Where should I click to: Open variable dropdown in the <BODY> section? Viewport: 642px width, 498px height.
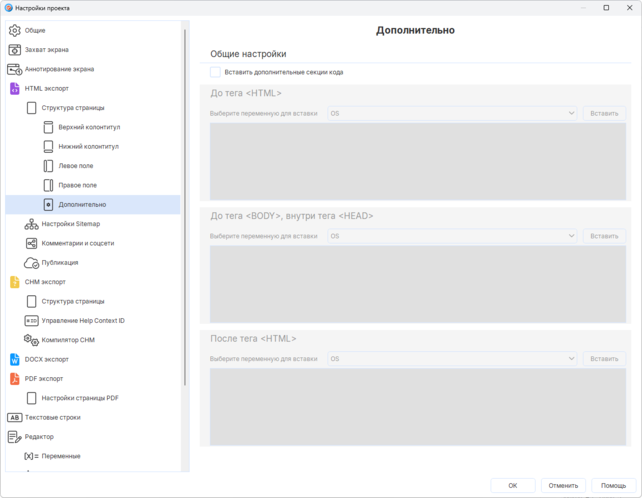point(452,236)
